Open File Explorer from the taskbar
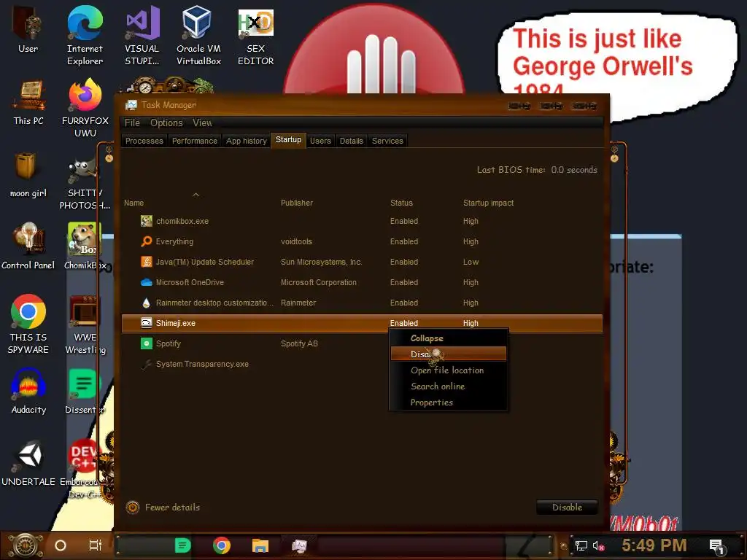747x560 pixels. [x=260, y=545]
